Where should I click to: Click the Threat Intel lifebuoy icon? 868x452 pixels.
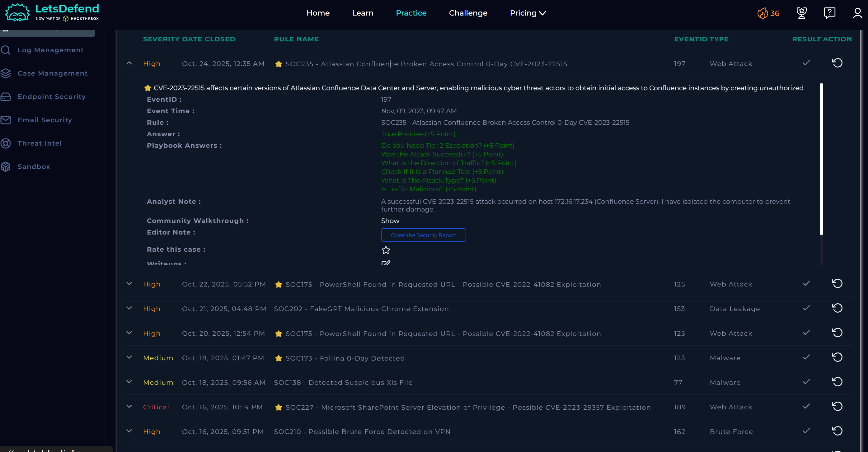[6, 143]
